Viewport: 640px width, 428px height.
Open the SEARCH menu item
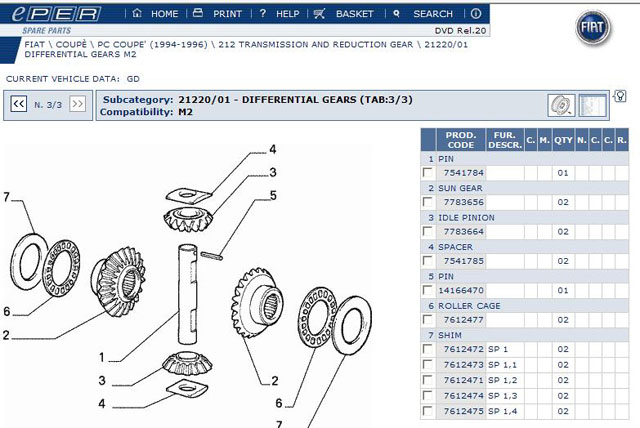[x=432, y=14]
